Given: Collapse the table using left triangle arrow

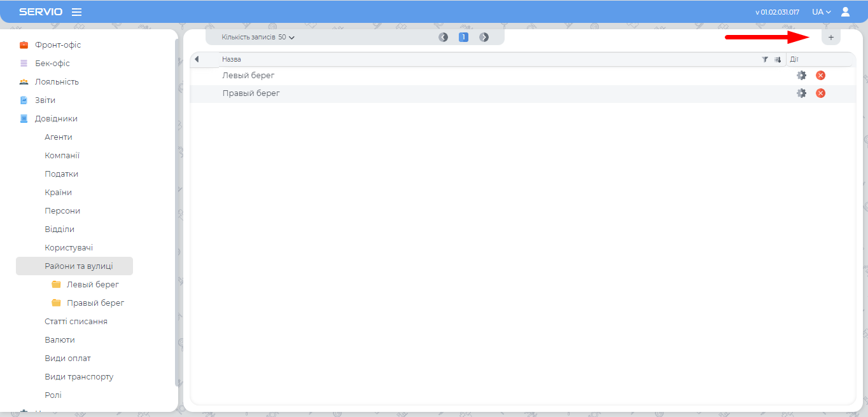Looking at the screenshot, I should click(x=197, y=59).
